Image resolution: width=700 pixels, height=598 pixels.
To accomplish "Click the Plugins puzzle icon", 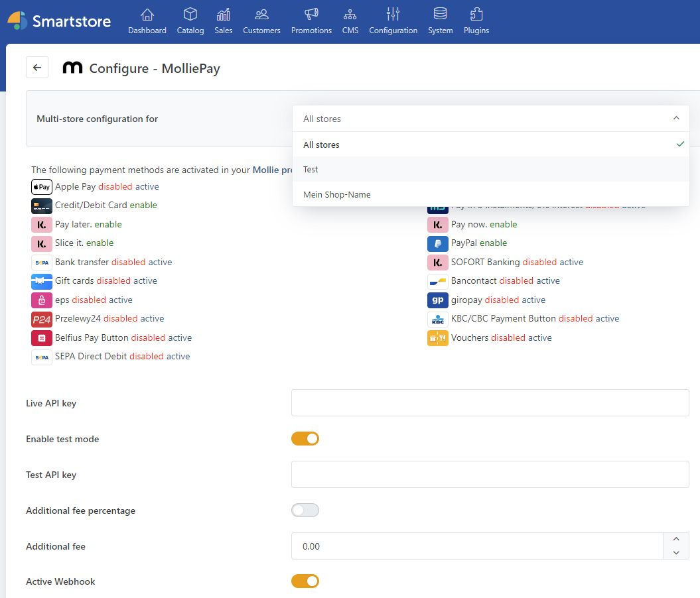I will [x=476, y=15].
